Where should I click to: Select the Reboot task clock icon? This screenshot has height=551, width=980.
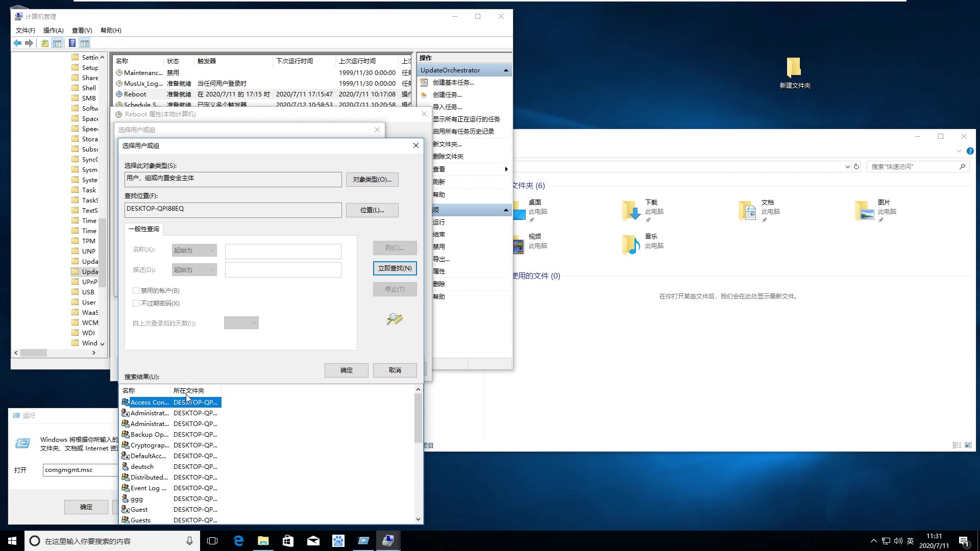[119, 94]
